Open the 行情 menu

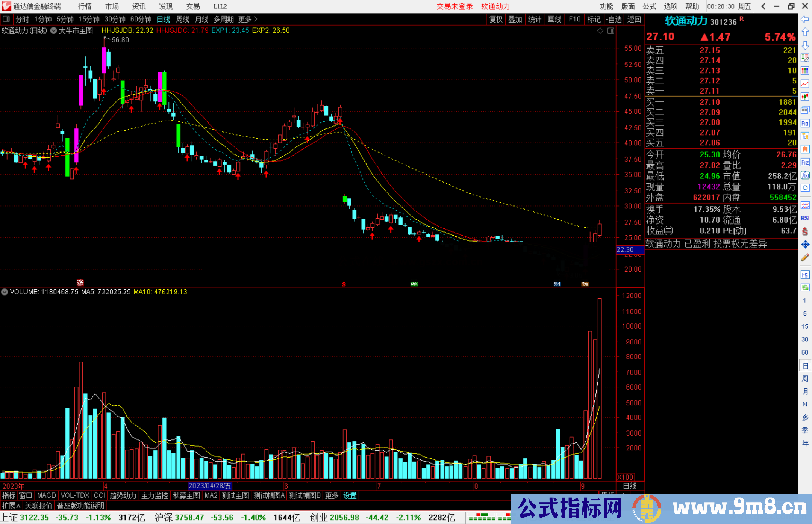pyautogui.click(x=85, y=6)
